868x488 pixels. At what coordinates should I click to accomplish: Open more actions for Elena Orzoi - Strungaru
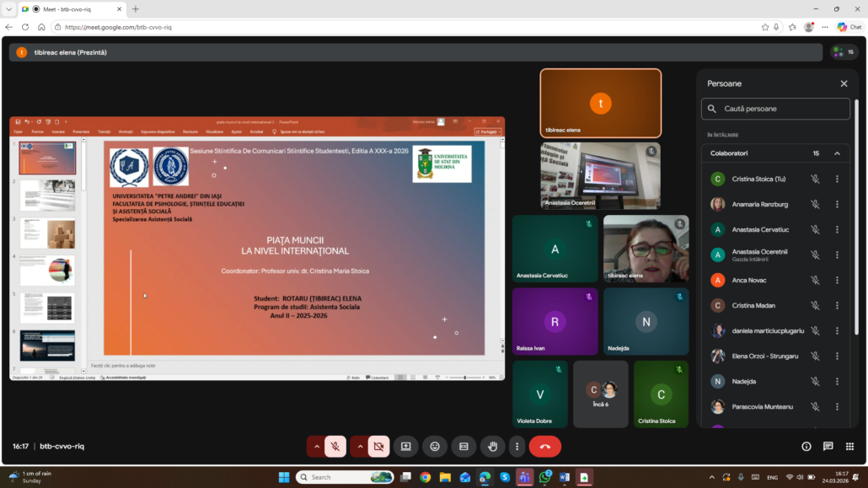tap(837, 357)
